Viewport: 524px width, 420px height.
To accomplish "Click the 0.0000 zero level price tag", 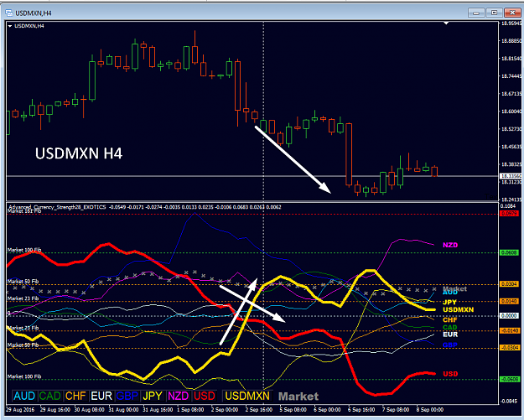I will [509, 315].
